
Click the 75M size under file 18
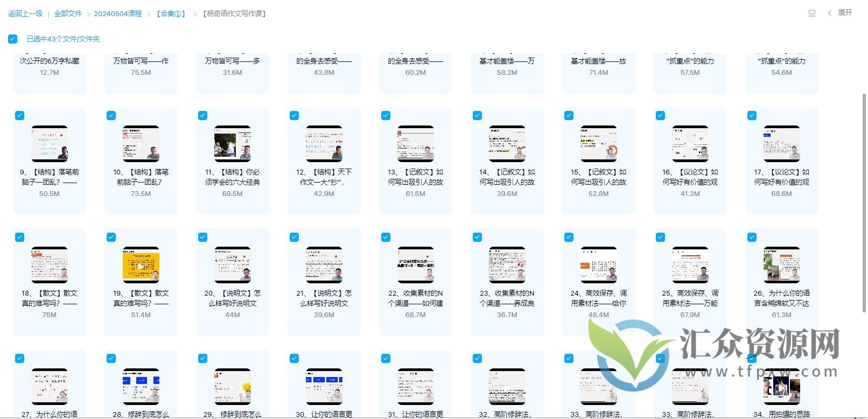click(x=50, y=315)
